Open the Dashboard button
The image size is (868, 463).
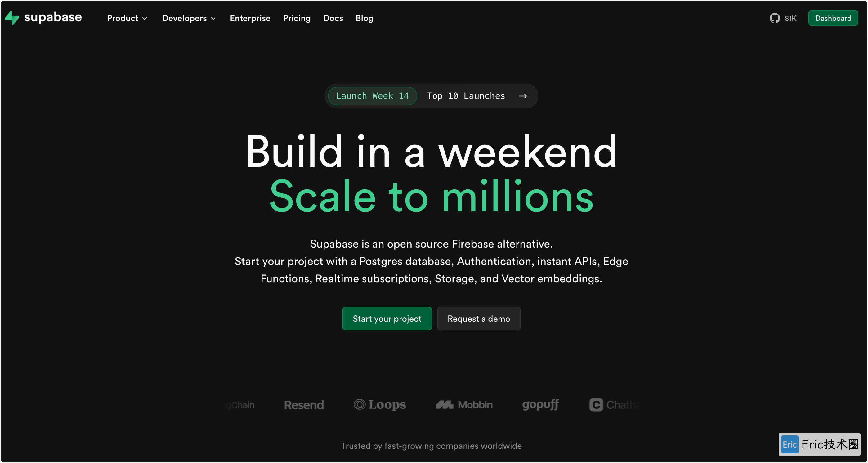(x=833, y=18)
